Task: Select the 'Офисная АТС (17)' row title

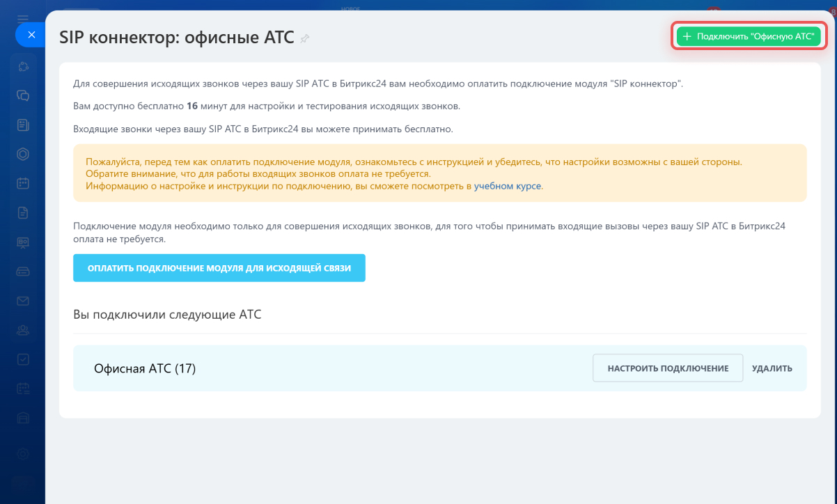Action: [x=145, y=368]
